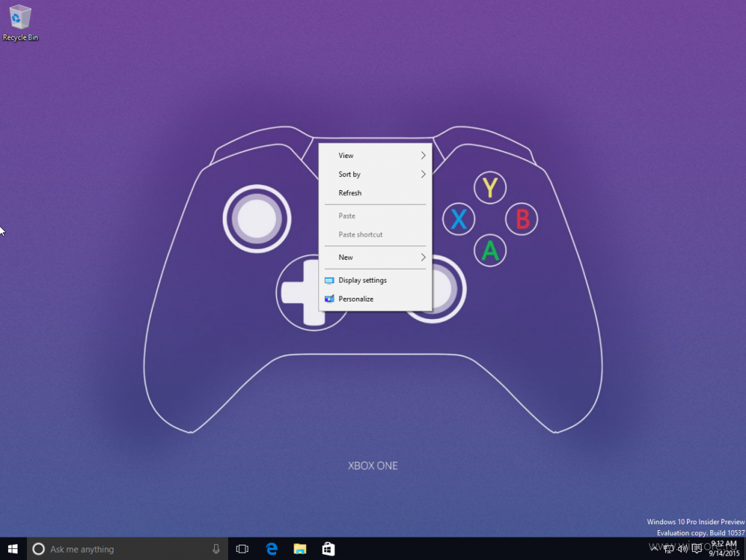Show hidden system tray icons
The width and height of the screenshot is (746, 560).
click(x=655, y=548)
